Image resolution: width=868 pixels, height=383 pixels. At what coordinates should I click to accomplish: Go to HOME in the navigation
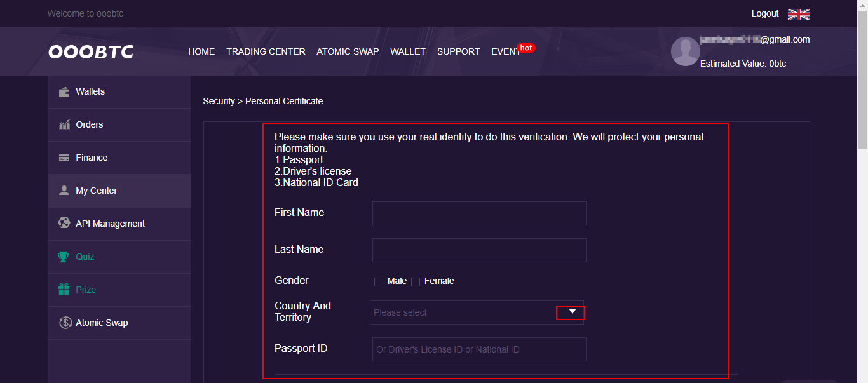[201, 51]
